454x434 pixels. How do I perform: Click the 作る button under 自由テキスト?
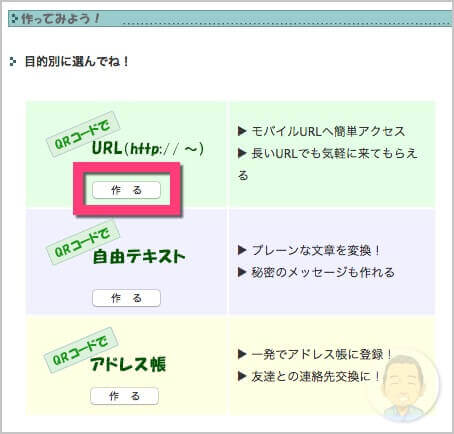pyautogui.click(x=126, y=298)
